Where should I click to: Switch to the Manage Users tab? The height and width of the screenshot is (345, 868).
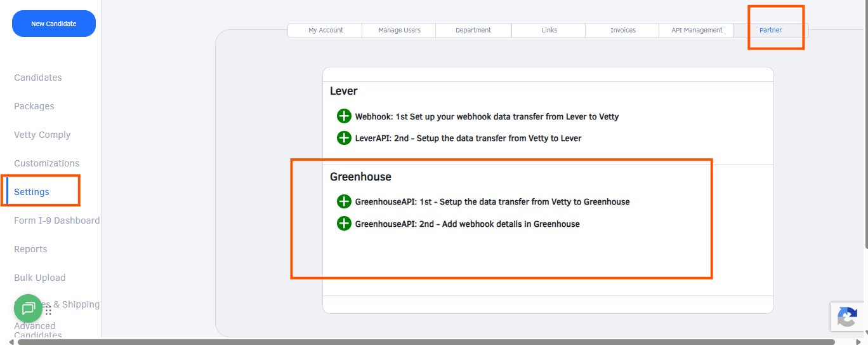point(399,30)
